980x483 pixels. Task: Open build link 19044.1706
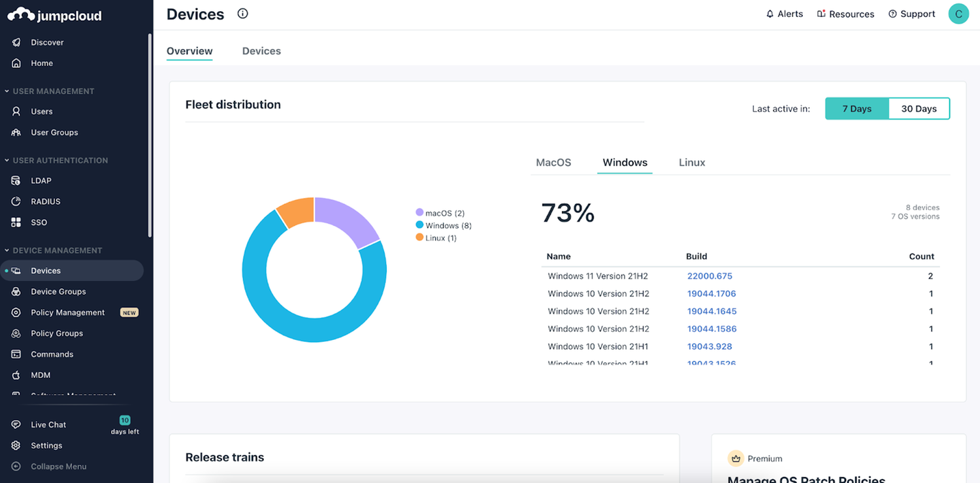tap(711, 294)
